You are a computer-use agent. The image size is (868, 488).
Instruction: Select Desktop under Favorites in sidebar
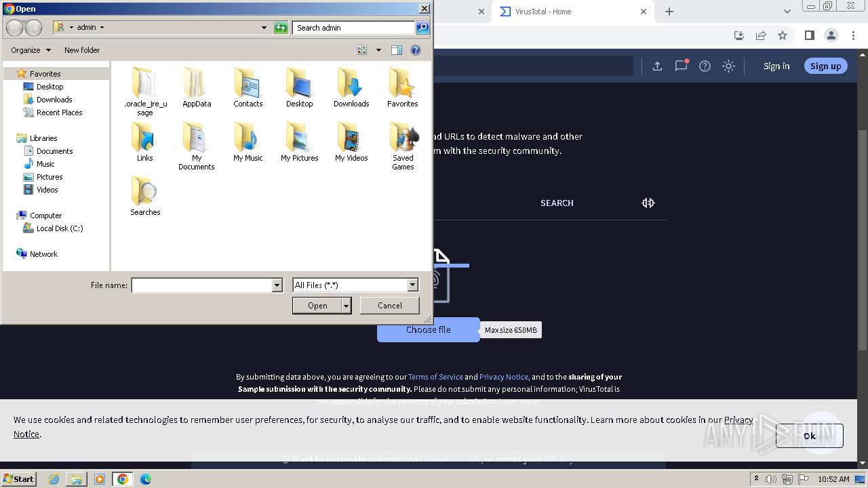(50, 87)
